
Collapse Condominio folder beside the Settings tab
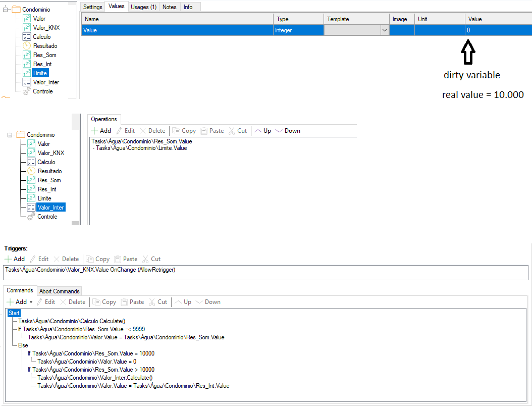click(6, 10)
